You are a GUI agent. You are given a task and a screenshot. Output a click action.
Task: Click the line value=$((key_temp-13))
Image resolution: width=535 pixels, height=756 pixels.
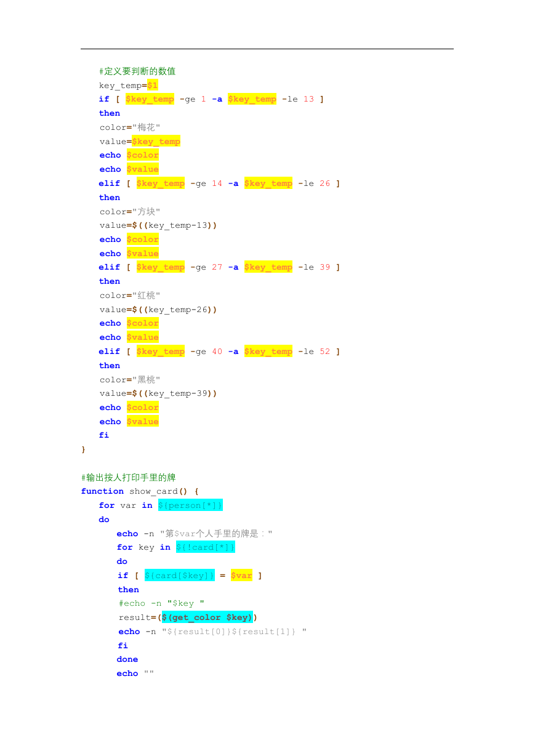[158, 225]
